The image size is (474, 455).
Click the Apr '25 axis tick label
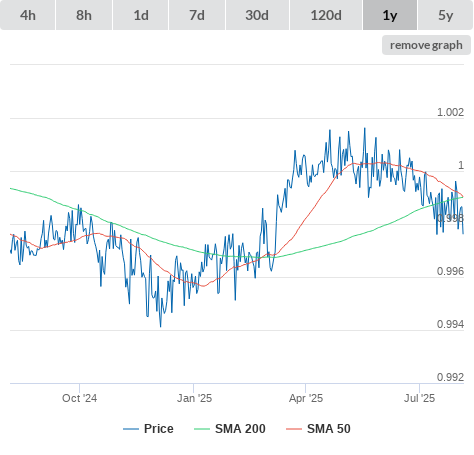click(x=306, y=398)
